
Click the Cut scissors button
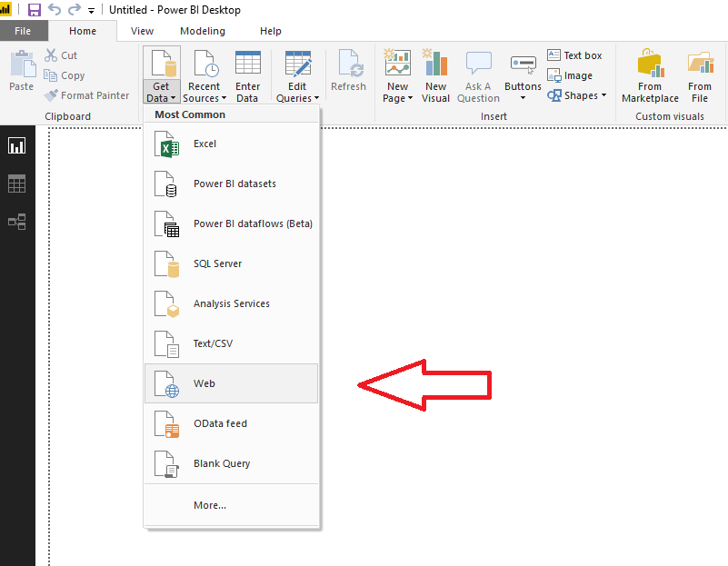[x=61, y=55]
